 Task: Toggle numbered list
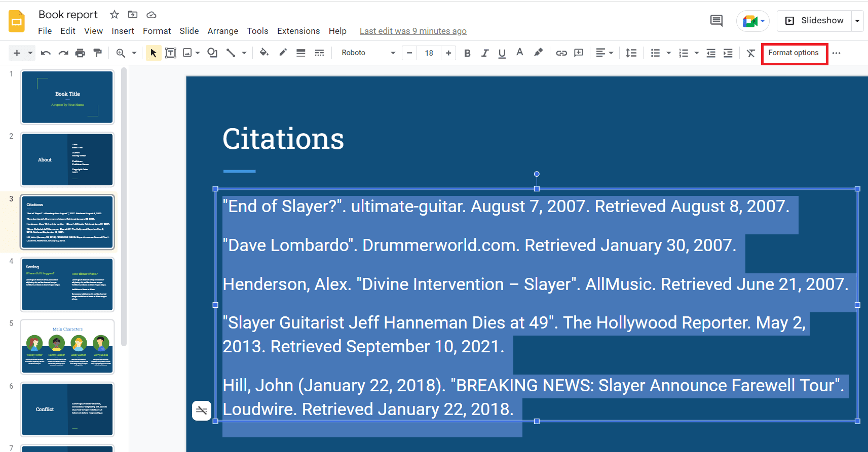(684, 53)
